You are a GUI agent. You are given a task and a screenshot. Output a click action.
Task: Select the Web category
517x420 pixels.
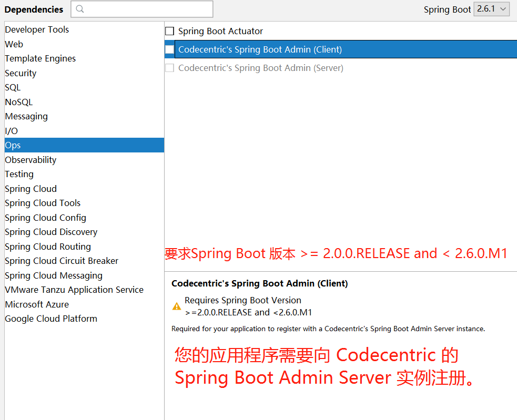tap(14, 44)
